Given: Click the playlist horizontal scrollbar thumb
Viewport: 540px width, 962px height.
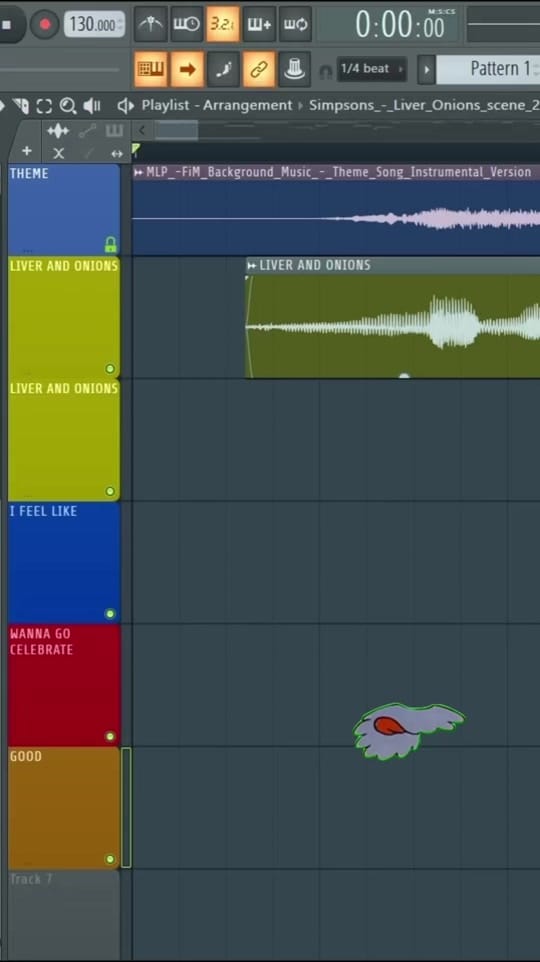Looking at the screenshot, I should click(176, 130).
